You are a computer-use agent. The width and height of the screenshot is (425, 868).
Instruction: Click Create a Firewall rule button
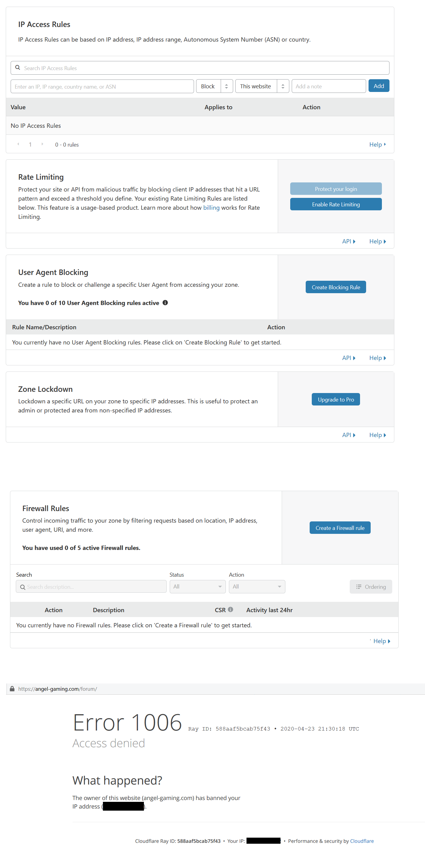(340, 528)
